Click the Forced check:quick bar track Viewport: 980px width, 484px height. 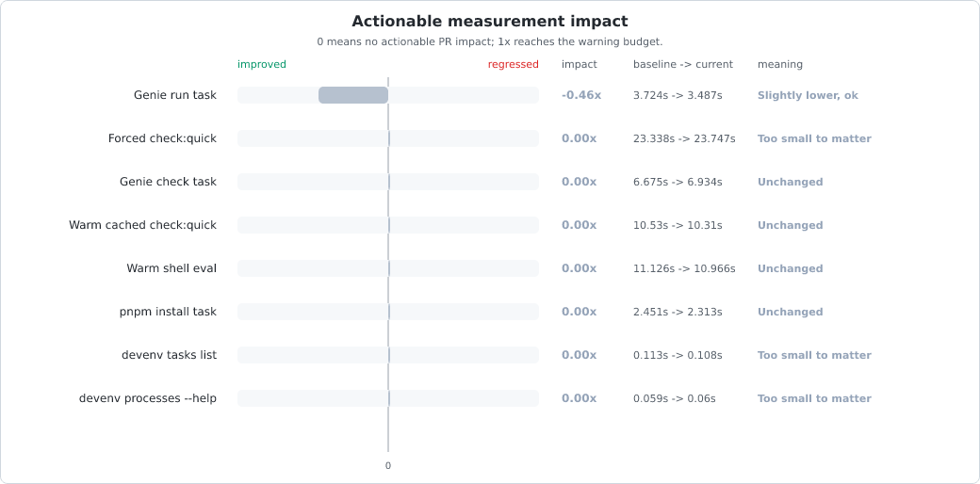(x=388, y=138)
